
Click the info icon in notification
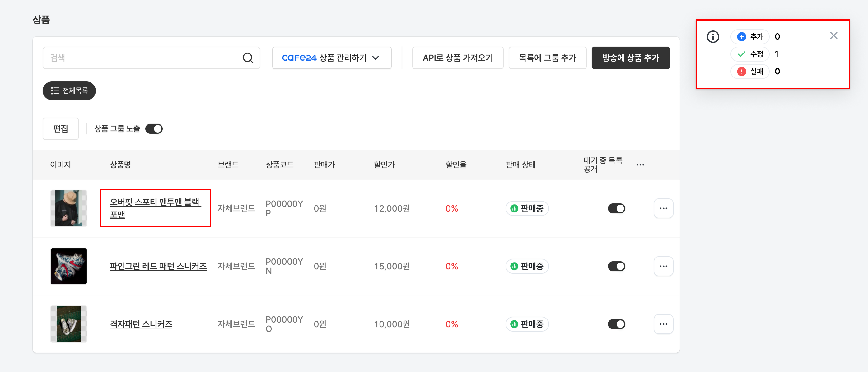tap(713, 36)
